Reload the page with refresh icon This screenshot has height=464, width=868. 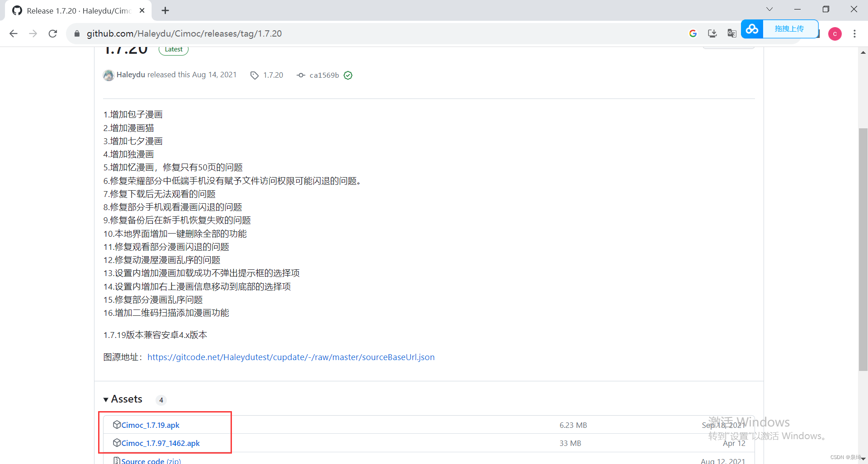point(53,33)
